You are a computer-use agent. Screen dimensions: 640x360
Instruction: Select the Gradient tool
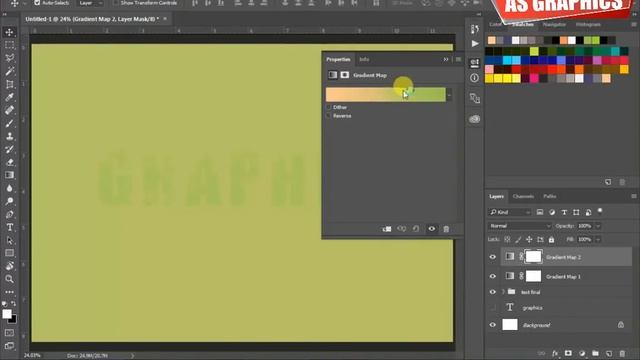(9, 175)
